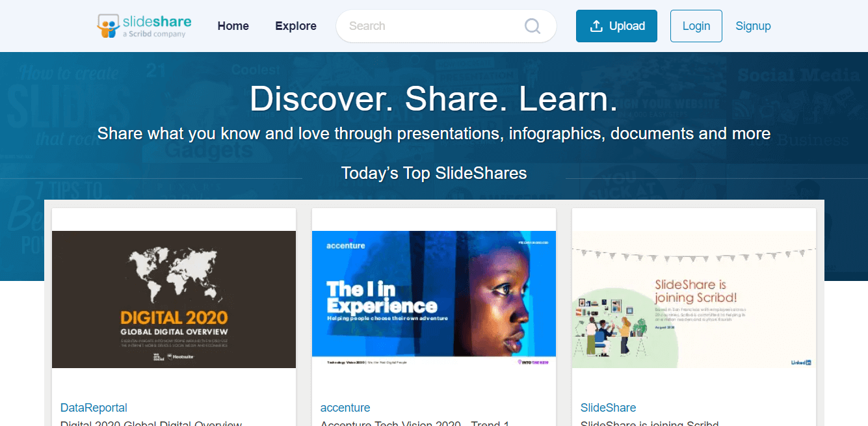Image resolution: width=868 pixels, height=426 pixels.
Task: Click the 'Discover. Share. Learn.' headline
Action: [x=434, y=99]
